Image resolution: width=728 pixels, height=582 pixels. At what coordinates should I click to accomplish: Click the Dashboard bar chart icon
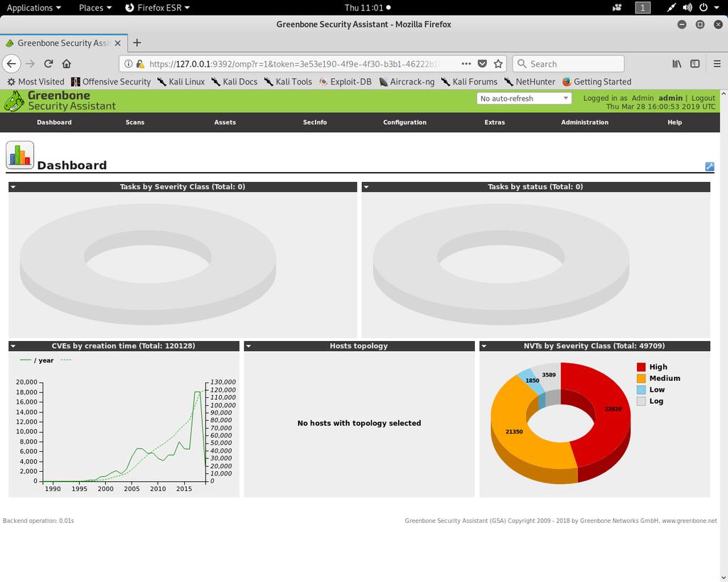point(20,155)
